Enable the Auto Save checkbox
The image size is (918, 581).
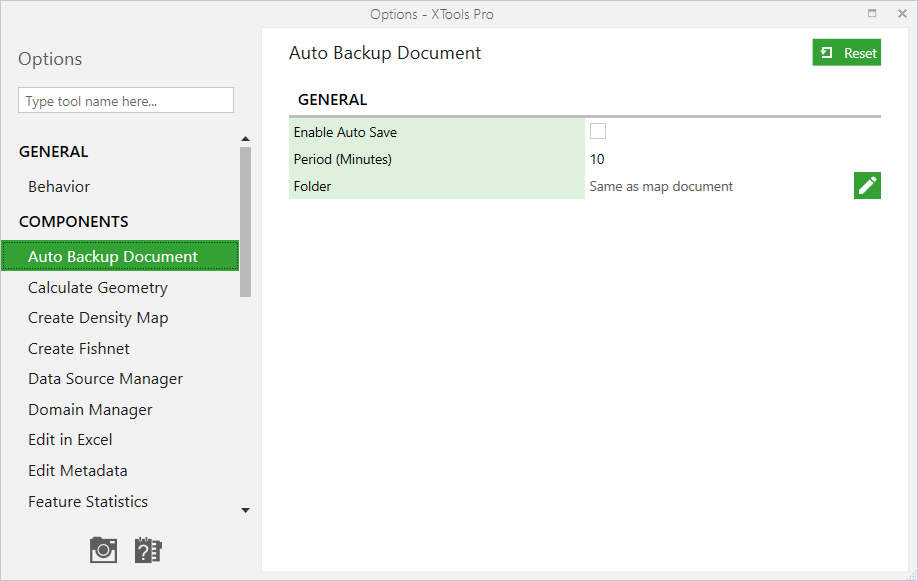coord(598,131)
